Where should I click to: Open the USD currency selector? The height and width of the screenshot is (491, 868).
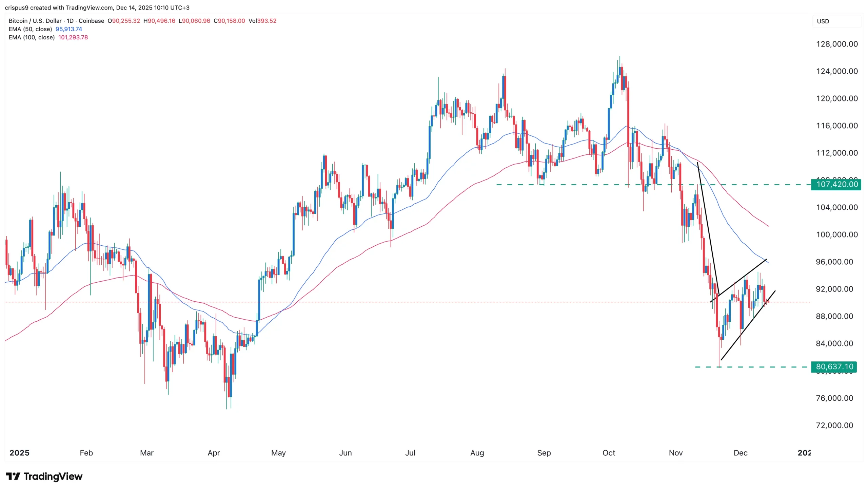coord(823,21)
